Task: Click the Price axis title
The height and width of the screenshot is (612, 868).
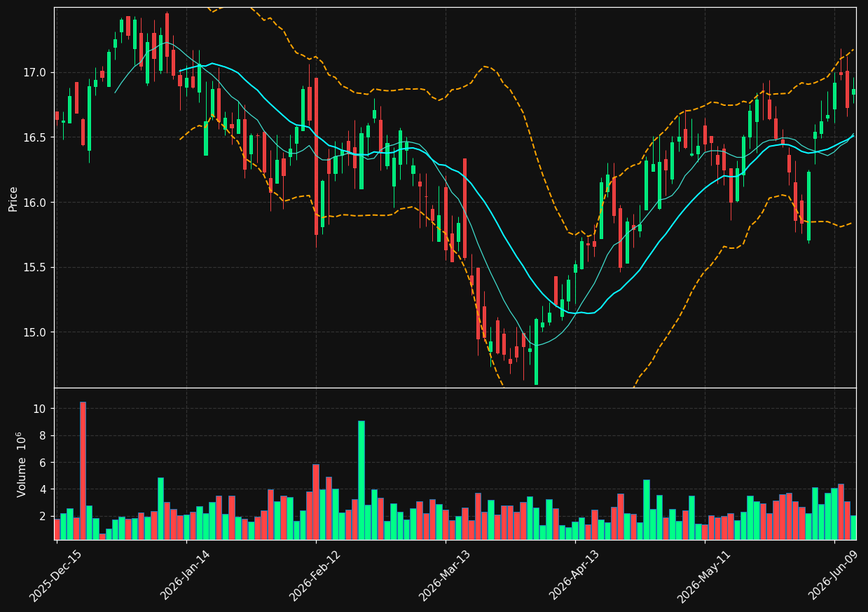Action: [x=13, y=198]
